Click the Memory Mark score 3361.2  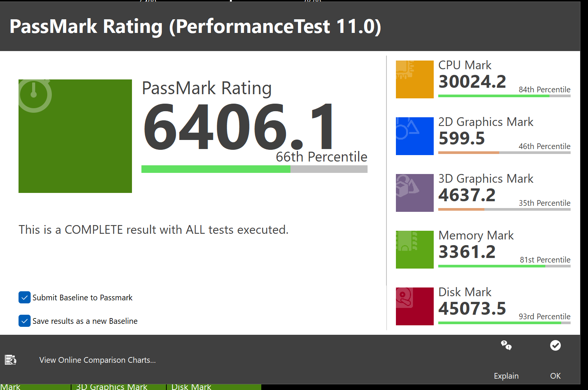(x=467, y=252)
